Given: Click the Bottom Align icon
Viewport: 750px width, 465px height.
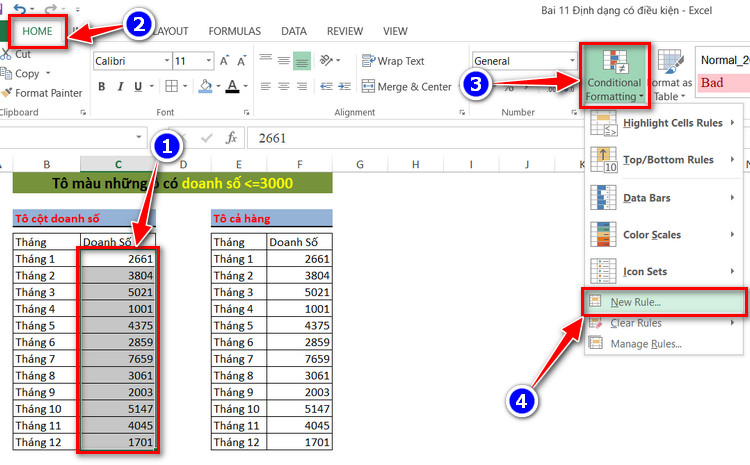Looking at the screenshot, I should 302,60.
